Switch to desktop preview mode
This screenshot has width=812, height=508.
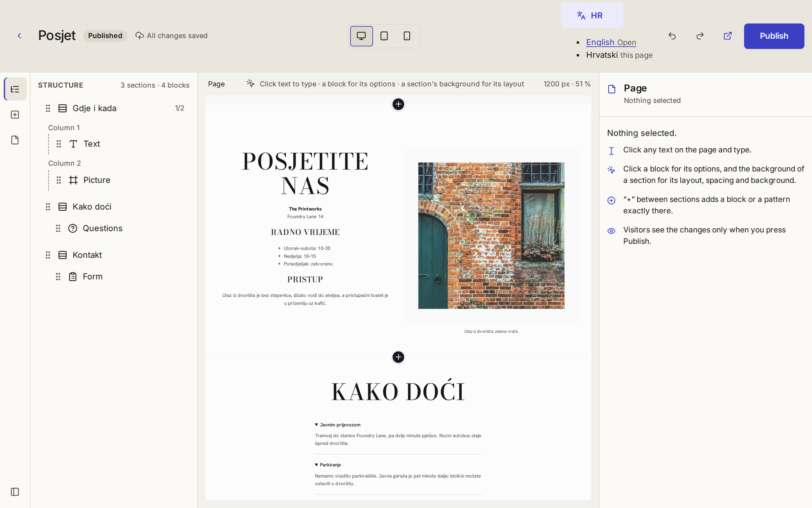click(361, 36)
